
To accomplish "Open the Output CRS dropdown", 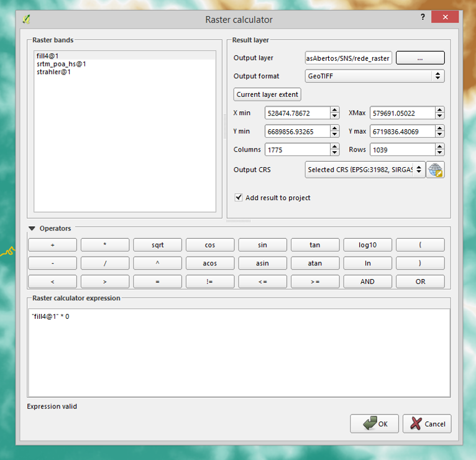I will [x=365, y=170].
